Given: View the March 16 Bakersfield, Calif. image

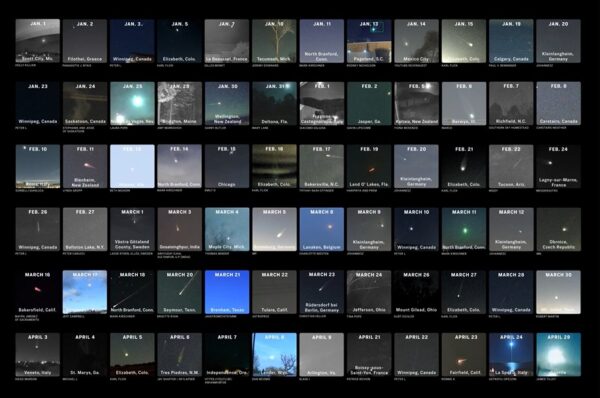Looking at the screenshot, I should tap(38, 292).
